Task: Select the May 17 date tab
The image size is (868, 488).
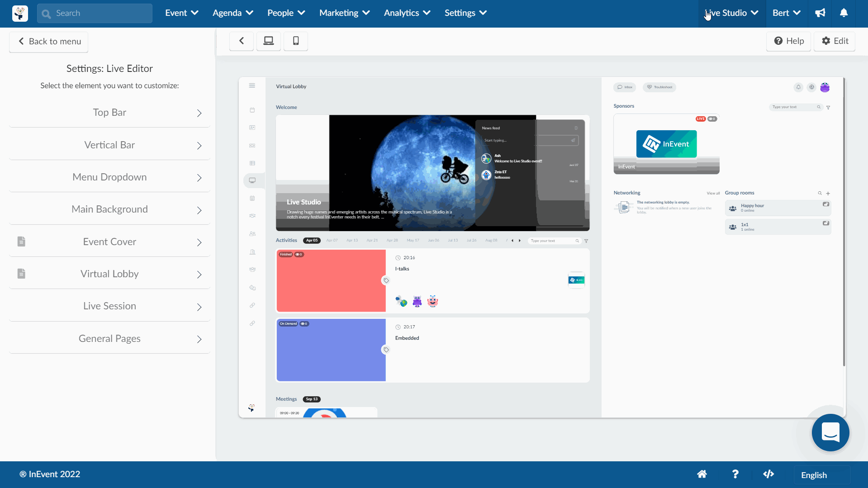Action: point(413,241)
